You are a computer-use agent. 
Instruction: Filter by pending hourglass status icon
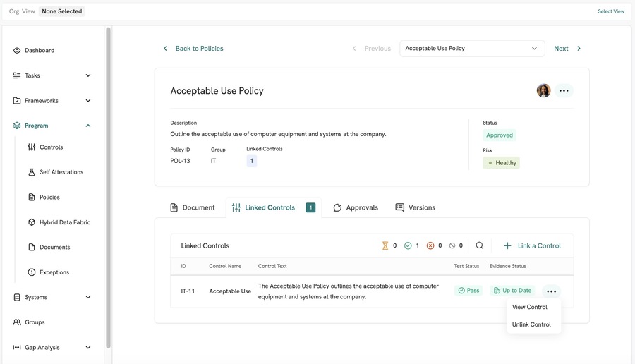[385, 245]
